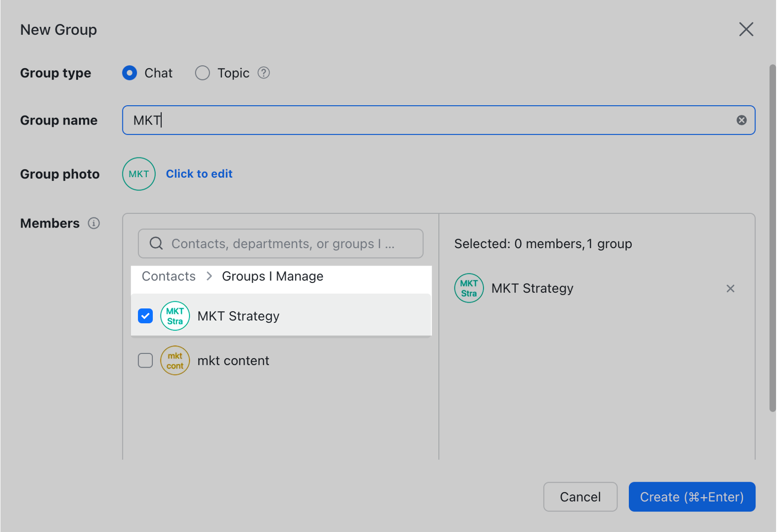Check the mkt content checkbox
This screenshot has width=777, height=532.
click(x=145, y=360)
